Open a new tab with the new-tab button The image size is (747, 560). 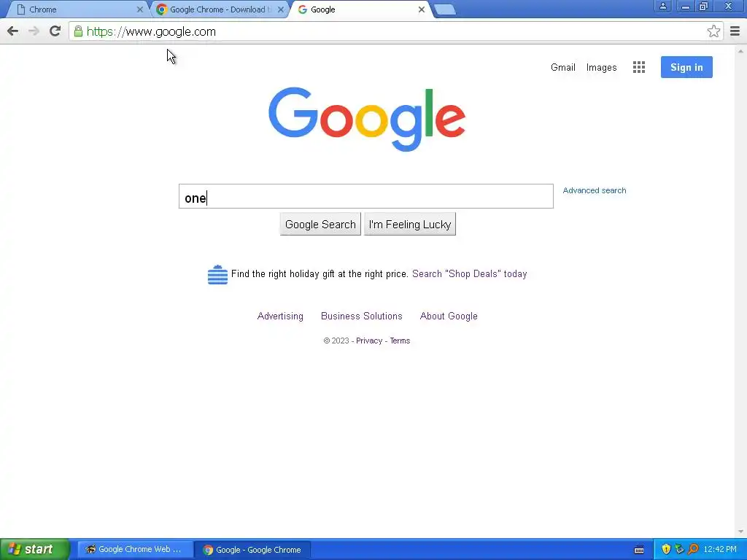pyautogui.click(x=446, y=9)
